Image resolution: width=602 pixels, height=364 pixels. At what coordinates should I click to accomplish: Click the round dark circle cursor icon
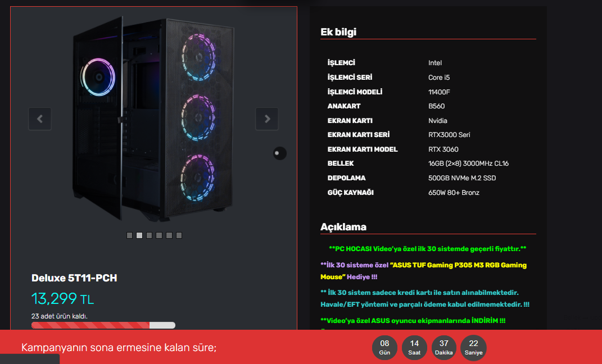point(279,153)
